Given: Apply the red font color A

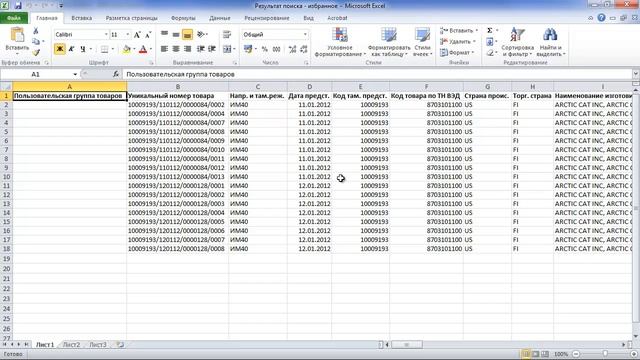Looking at the screenshot, I should tap(143, 49).
